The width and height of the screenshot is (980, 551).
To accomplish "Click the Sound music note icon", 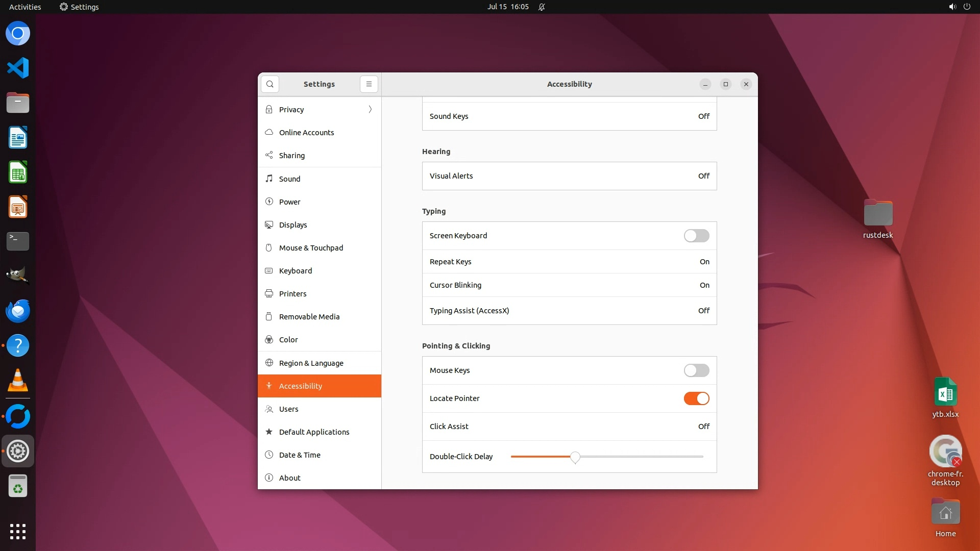I will 269,179.
